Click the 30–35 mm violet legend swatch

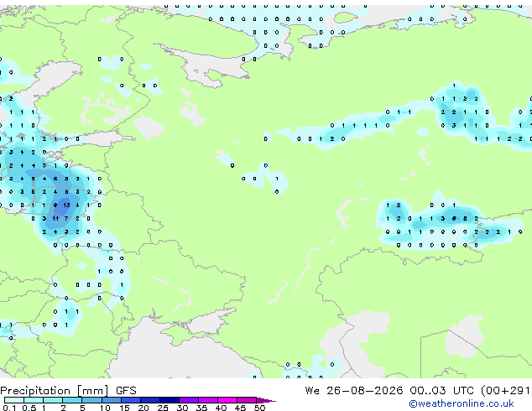coord(188,400)
